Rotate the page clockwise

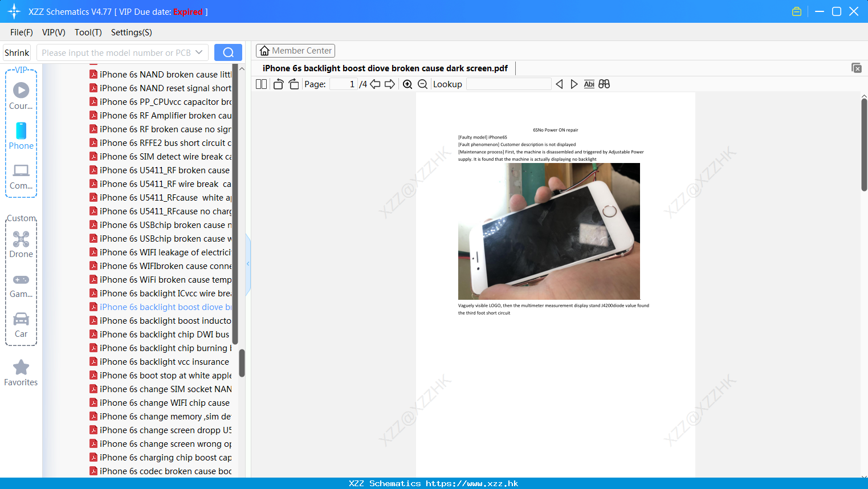[294, 84]
